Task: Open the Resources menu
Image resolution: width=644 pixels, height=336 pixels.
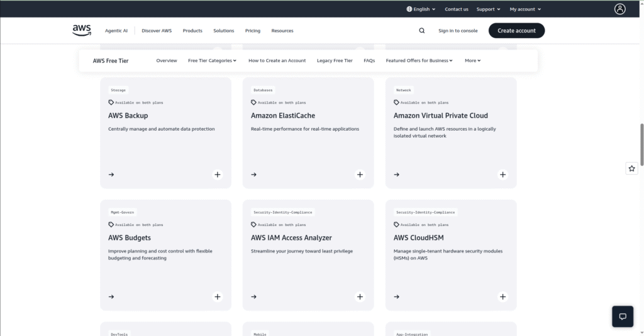Action: [x=282, y=31]
